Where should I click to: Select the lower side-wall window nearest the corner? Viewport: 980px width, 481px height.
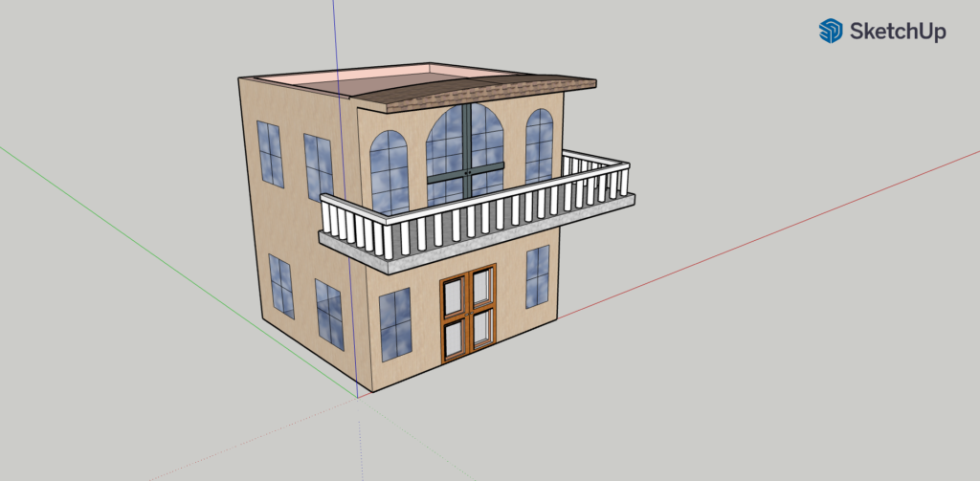point(329,315)
